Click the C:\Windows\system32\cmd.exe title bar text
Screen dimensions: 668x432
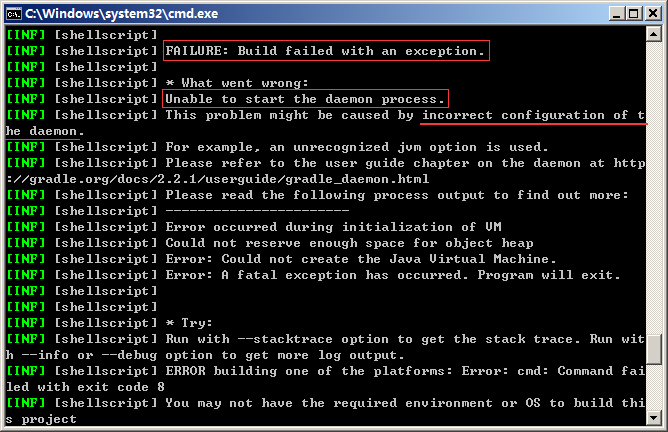click(121, 14)
